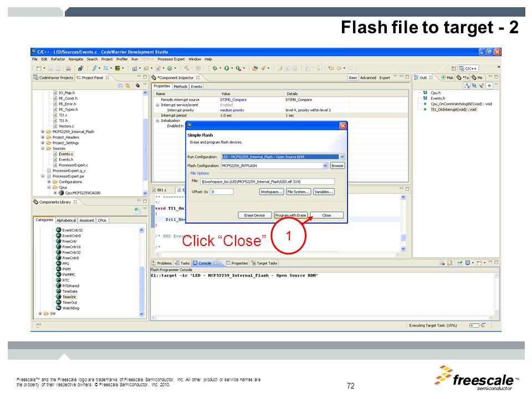Select Basic view mode in Component Inspector
The width and height of the screenshot is (532, 399).
pyautogui.click(x=353, y=78)
